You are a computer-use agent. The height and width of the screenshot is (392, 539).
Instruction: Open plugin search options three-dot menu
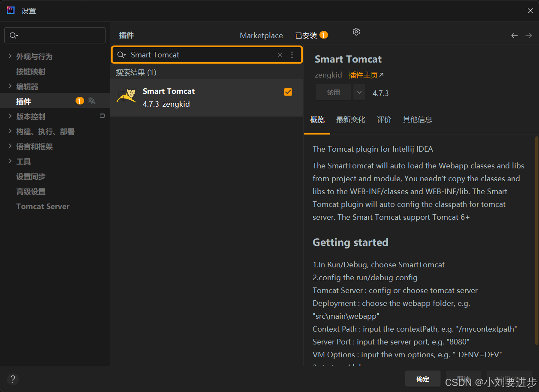point(292,55)
